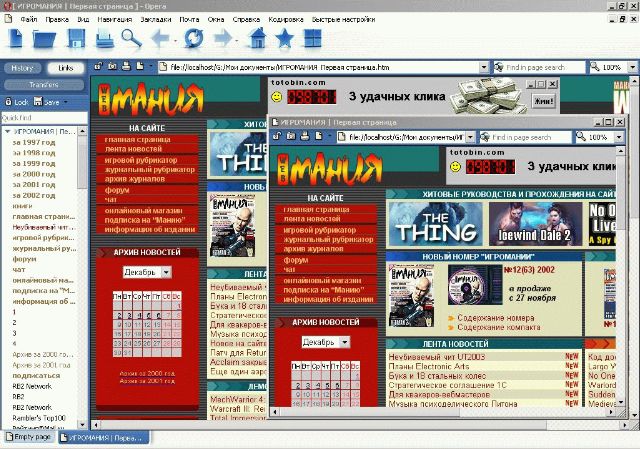Image resolution: width=640 pixels, height=449 pixels.
Task: Click the Links panel vertical scrollbar
Action: pyautogui.click(x=82, y=278)
